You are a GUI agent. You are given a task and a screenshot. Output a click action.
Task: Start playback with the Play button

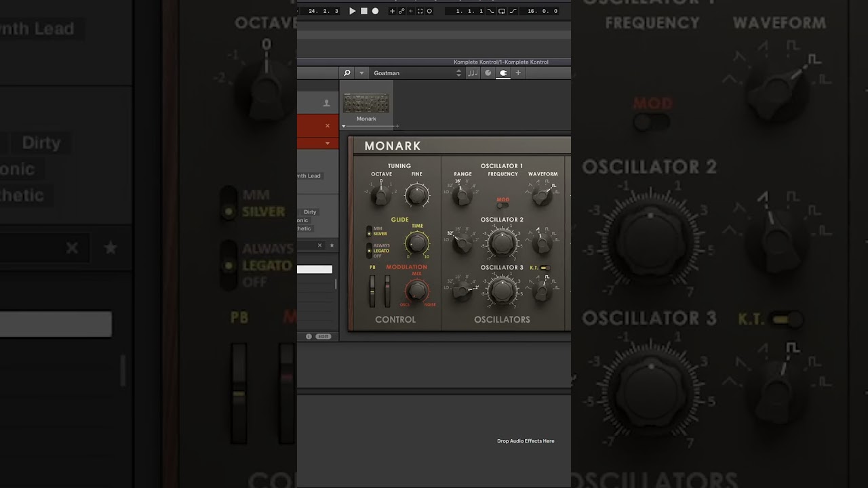(352, 11)
